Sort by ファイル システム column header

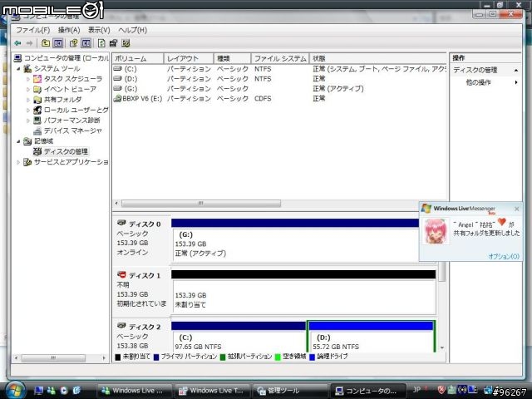pyautogui.click(x=280, y=58)
